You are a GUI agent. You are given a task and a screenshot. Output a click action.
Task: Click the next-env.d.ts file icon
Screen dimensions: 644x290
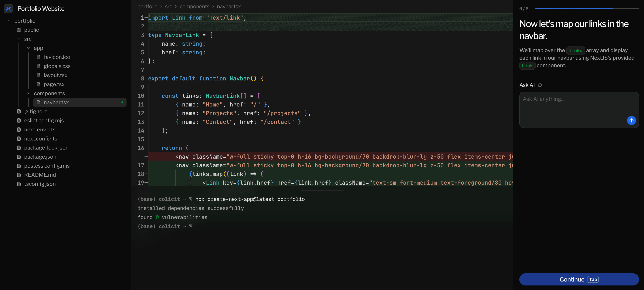click(x=19, y=130)
